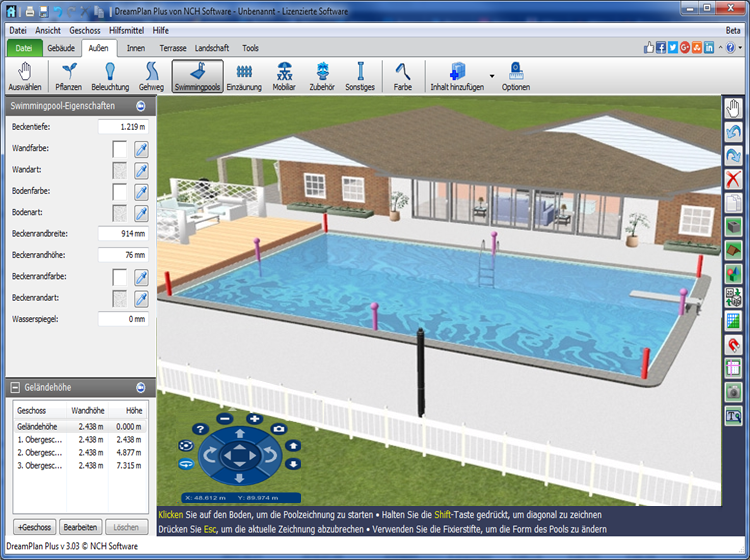The height and width of the screenshot is (560, 750).
Task: Zoom in with plus navigation button
Action: click(x=254, y=419)
